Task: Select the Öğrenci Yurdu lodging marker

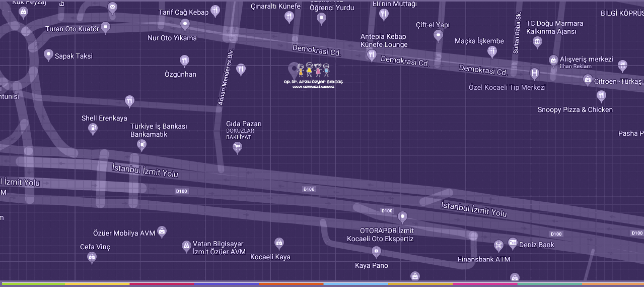Action: pyautogui.click(x=321, y=19)
